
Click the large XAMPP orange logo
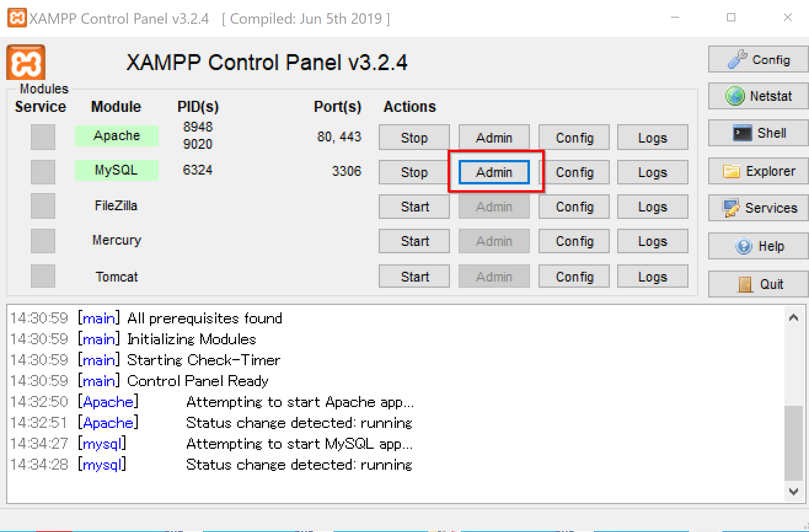click(x=26, y=62)
